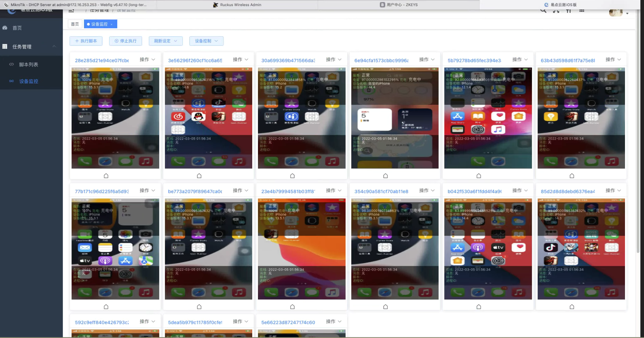Switch to the 用户中心 - ZKEYS browser tab

(x=399, y=5)
